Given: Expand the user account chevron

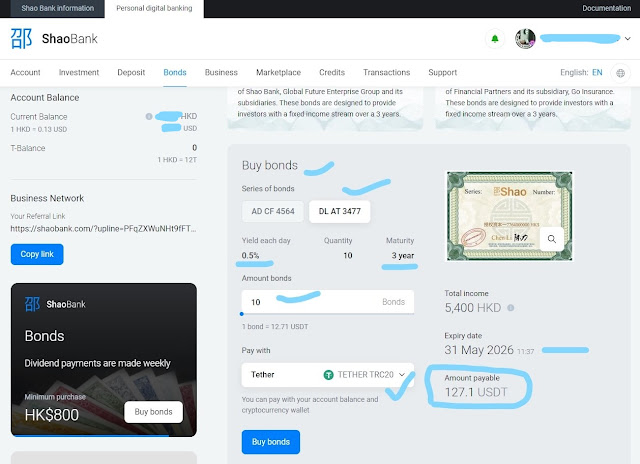Looking at the screenshot, I should click(628, 39).
